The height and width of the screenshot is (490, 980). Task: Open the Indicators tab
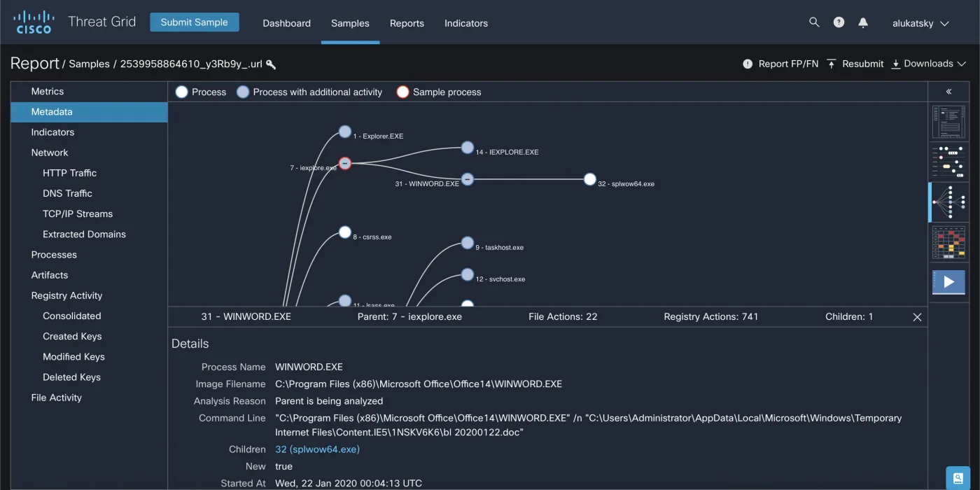click(x=466, y=23)
